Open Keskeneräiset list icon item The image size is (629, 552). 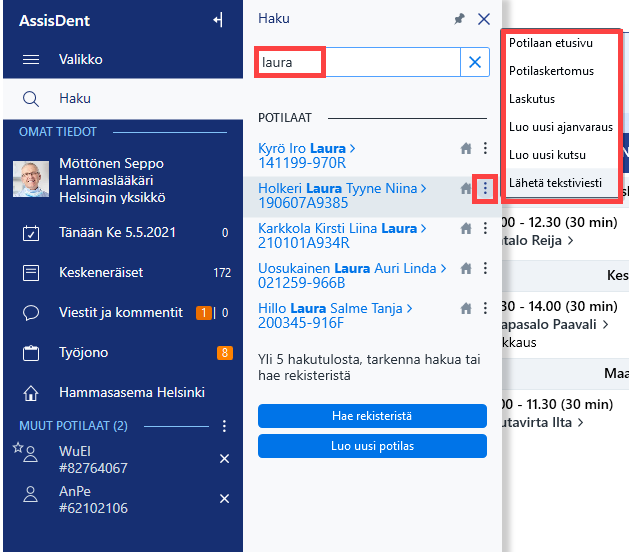[31, 273]
